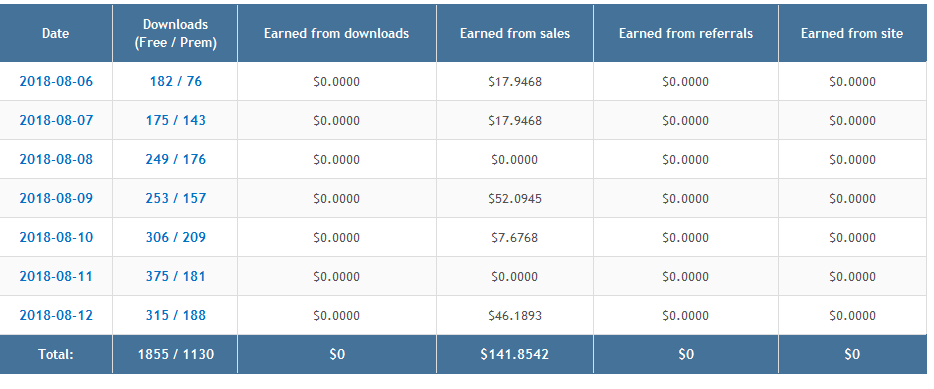Click the 249 / 176 downloads link

pos(176,160)
